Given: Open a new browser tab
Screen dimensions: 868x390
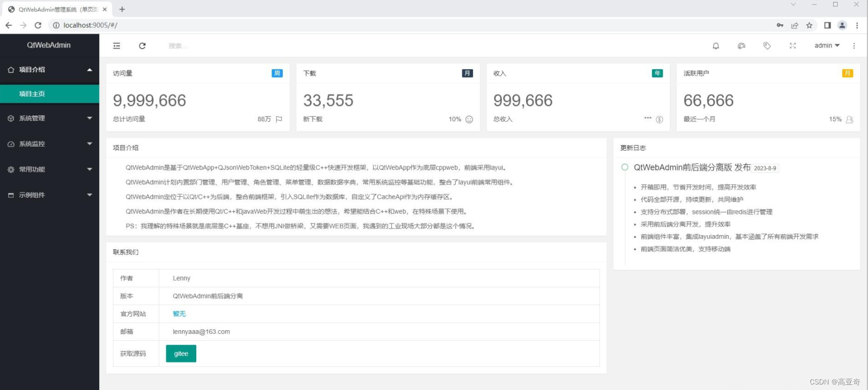Looking at the screenshot, I should (x=122, y=9).
